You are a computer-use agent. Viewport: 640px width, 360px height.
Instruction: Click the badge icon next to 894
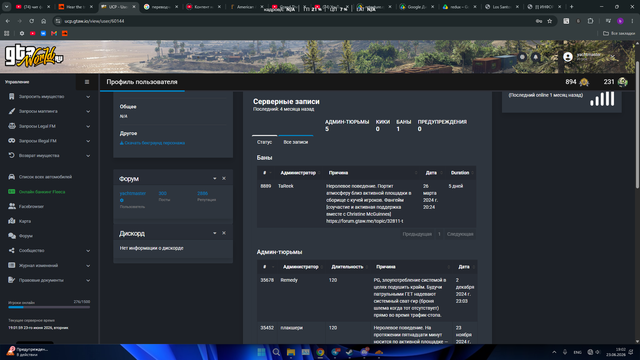[x=584, y=82]
